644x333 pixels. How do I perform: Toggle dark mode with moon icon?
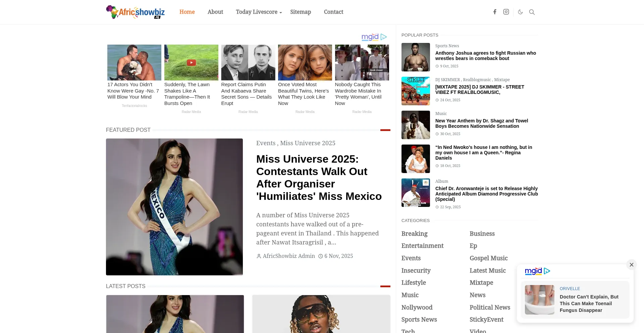pyautogui.click(x=520, y=12)
